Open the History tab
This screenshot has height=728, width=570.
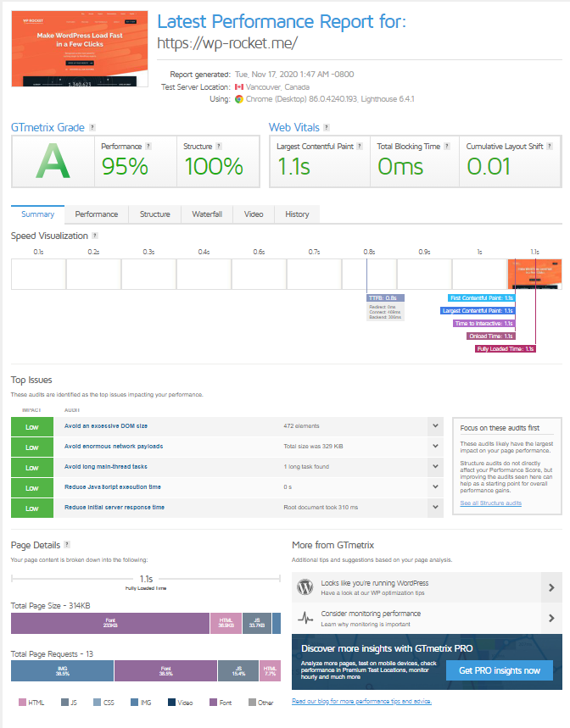click(297, 214)
